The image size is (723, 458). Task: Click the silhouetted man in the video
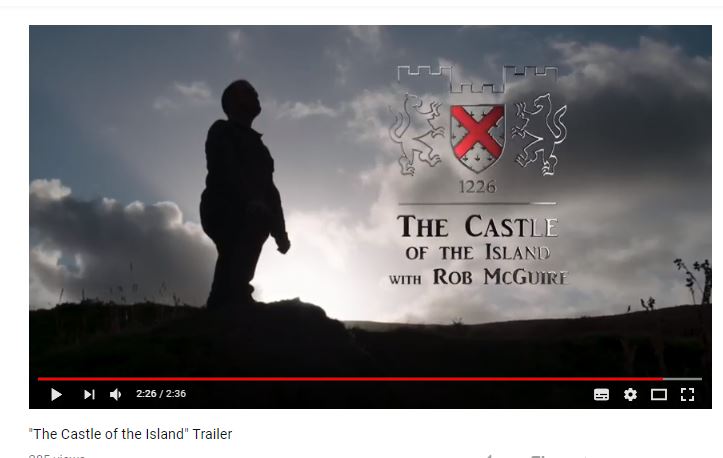243,194
